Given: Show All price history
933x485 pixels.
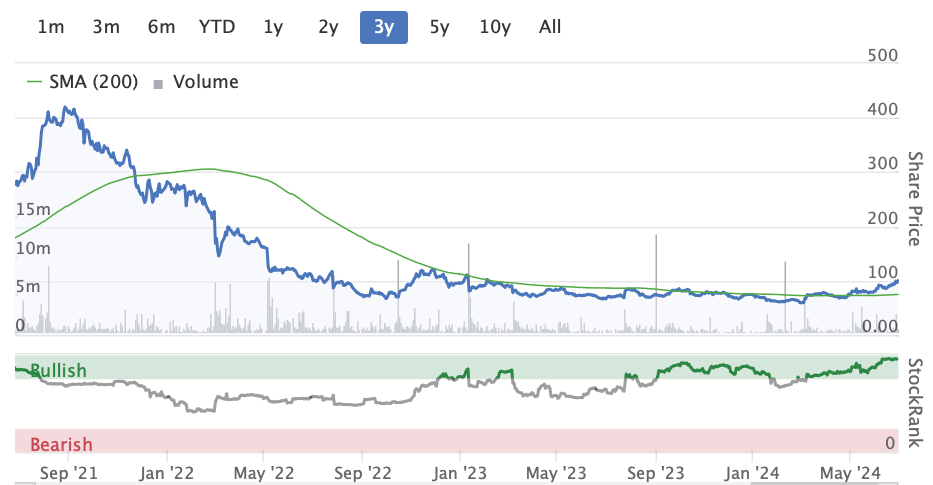Looking at the screenshot, I should coord(550,27).
